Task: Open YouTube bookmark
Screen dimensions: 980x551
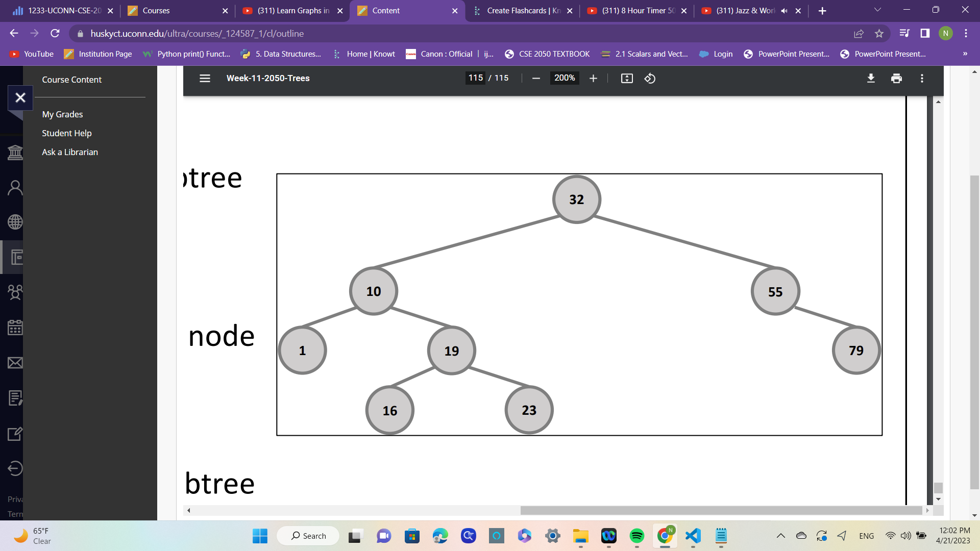Action: coord(32,54)
